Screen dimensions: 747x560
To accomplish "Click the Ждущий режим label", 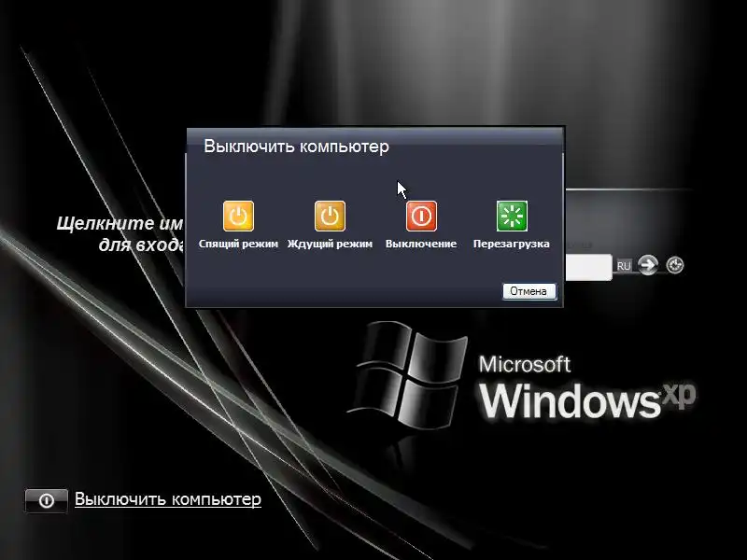I will click(x=330, y=244).
